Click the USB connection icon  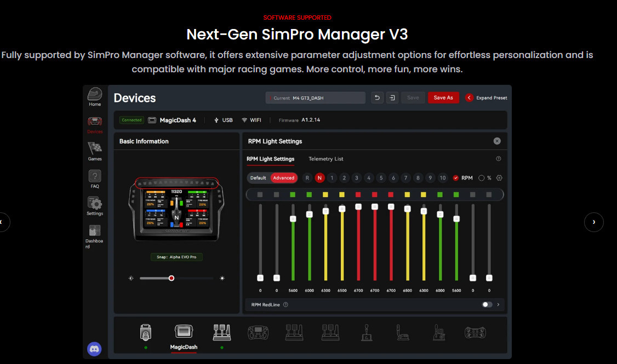[216, 120]
